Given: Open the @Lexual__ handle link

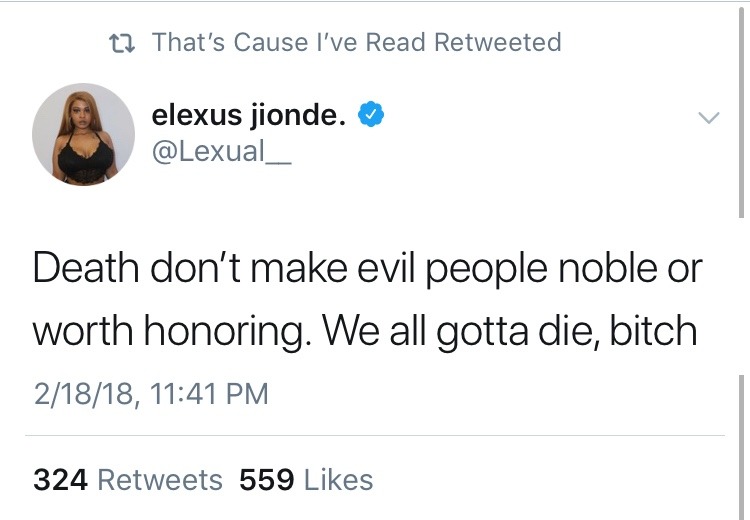Looking at the screenshot, I should pyautogui.click(x=221, y=151).
